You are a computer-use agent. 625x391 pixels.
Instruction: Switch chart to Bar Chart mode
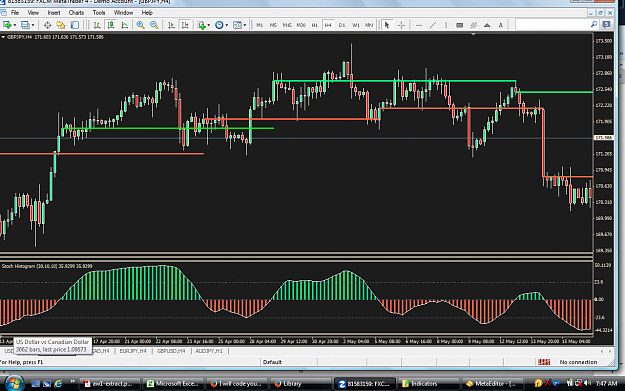[97, 25]
